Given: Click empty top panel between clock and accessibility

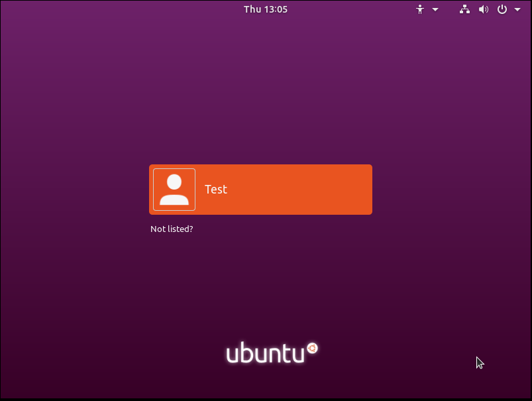Looking at the screenshot, I should [x=351, y=9].
